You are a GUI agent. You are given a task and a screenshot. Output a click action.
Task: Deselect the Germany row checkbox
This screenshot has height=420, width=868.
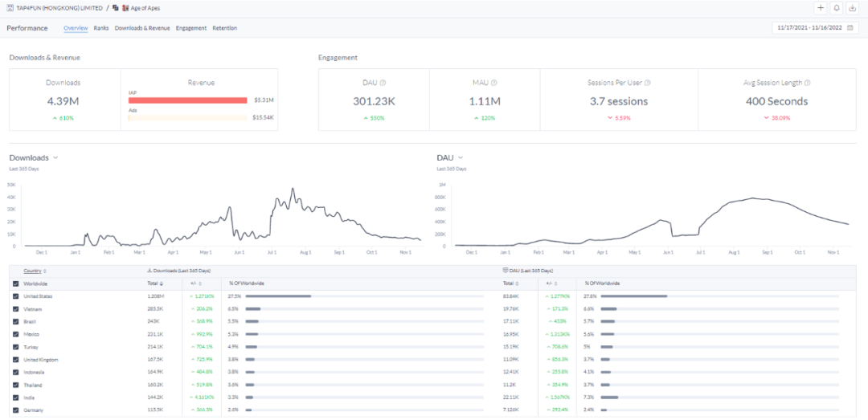(x=16, y=410)
